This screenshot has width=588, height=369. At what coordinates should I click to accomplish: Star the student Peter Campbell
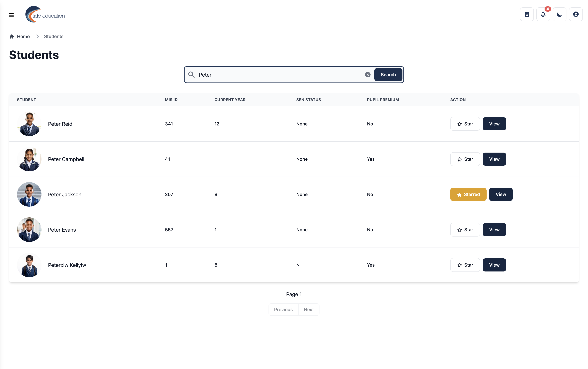pos(465,159)
